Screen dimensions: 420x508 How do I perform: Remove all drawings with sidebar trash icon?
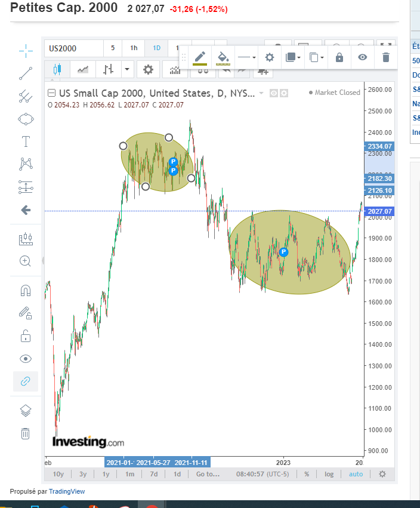pos(26,433)
